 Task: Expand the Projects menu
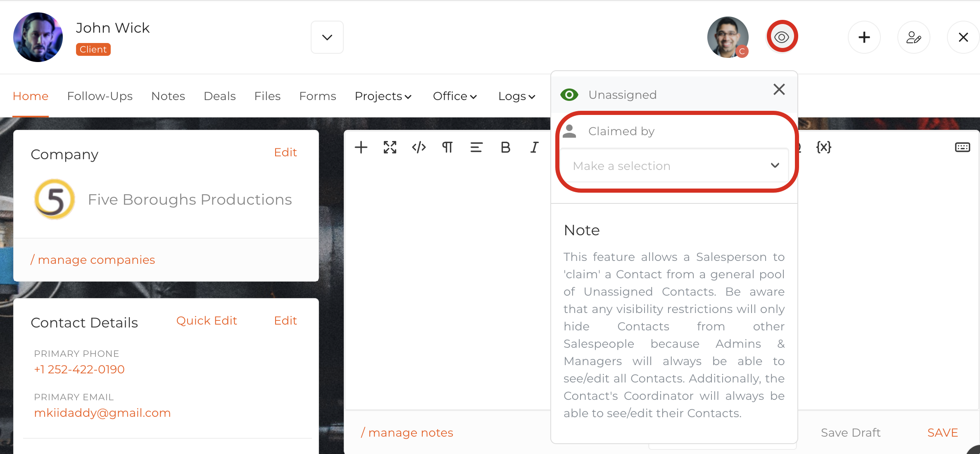(x=383, y=96)
